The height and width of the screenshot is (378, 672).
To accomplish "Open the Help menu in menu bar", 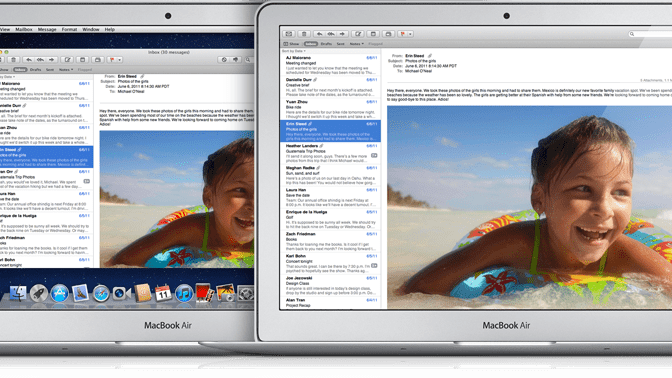I will click(110, 30).
